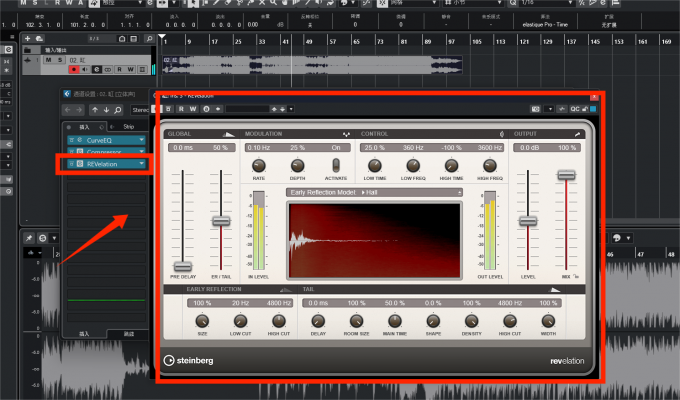Image resolution: width=680 pixels, height=400 pixels.
Task: Adjust the early reflection SIZE knob
Action: pyautogui.click(x=202, y=321)
